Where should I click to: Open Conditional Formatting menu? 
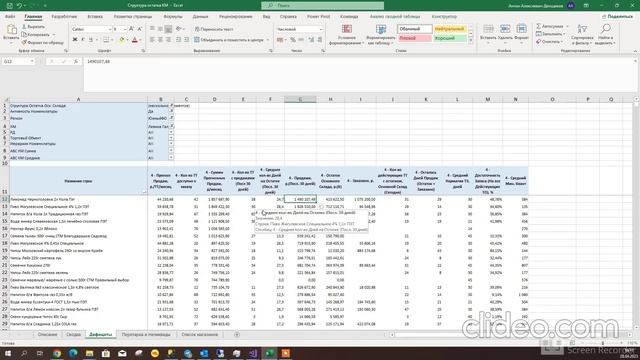coord(347,34)
